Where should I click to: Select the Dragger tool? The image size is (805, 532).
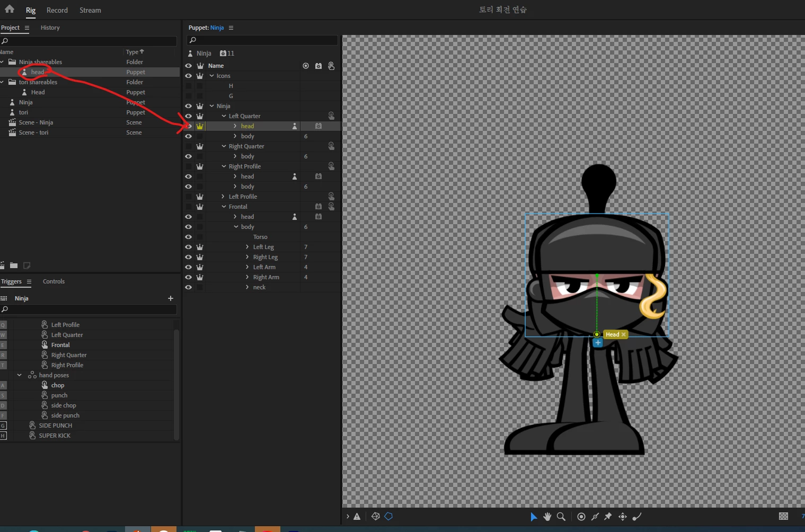tap(623, 517)
